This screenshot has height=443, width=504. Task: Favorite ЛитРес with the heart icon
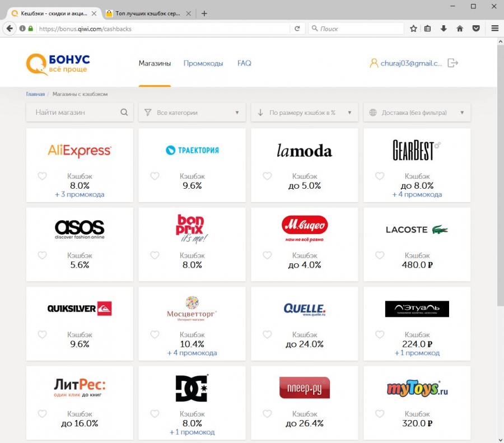pyautogui.click(x=42, y=414)
